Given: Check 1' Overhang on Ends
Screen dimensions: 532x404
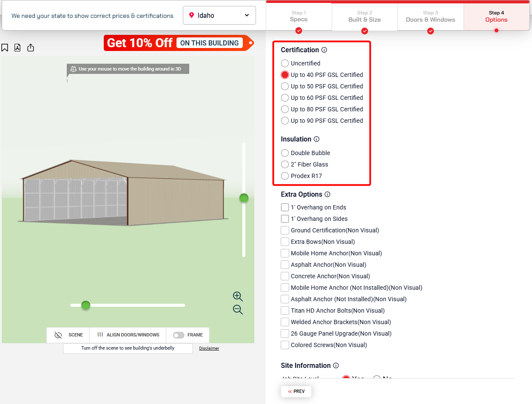Looking at the screenshot, I should [x=285, y=207].
